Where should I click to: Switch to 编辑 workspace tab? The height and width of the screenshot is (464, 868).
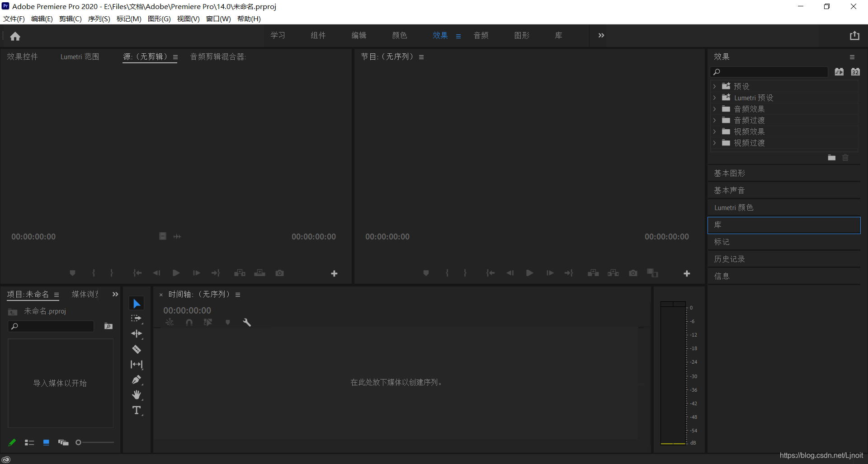click(x=359, y=35)
